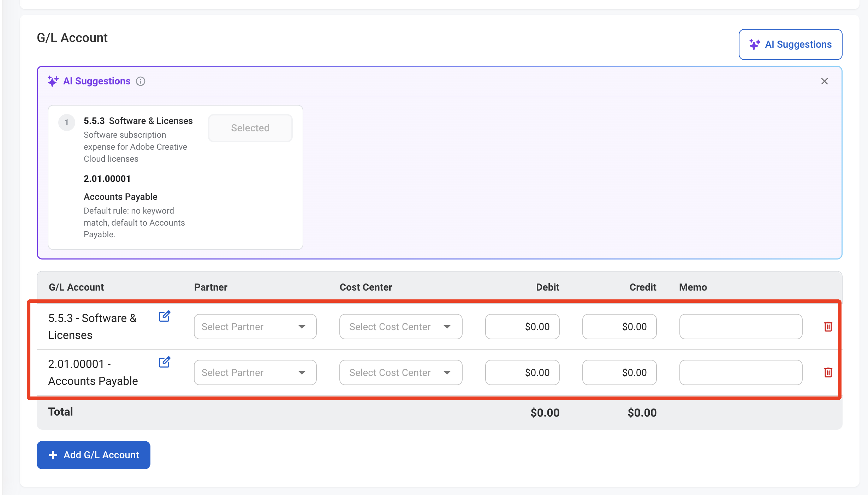The height and width of the screenshot is (495, 868).
Task: Click the Adobe Creative Cloud subscription description text
Action: point(135,147)
